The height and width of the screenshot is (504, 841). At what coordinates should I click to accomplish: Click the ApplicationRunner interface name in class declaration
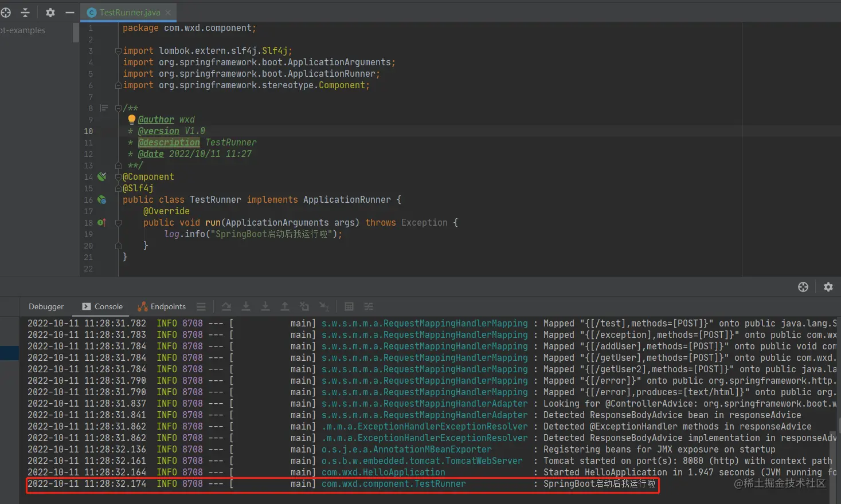[347, 199]
